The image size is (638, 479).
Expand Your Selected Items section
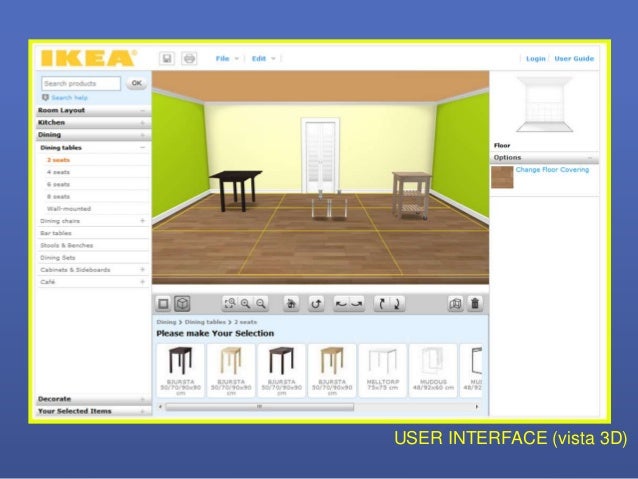pos(142,412)
